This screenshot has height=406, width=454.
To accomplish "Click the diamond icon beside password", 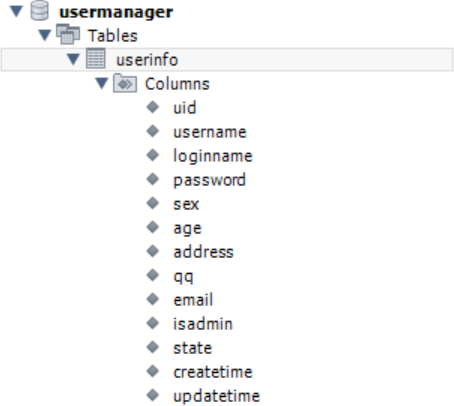I will point(153,179).
